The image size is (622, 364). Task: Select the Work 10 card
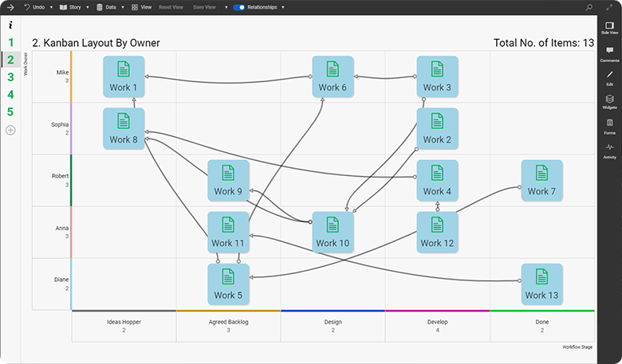point(333,232)
